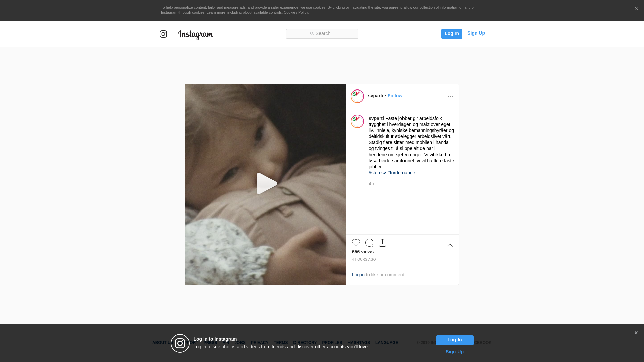Open the TERMS footer link
644x362 pixels.
click(281, 343)
